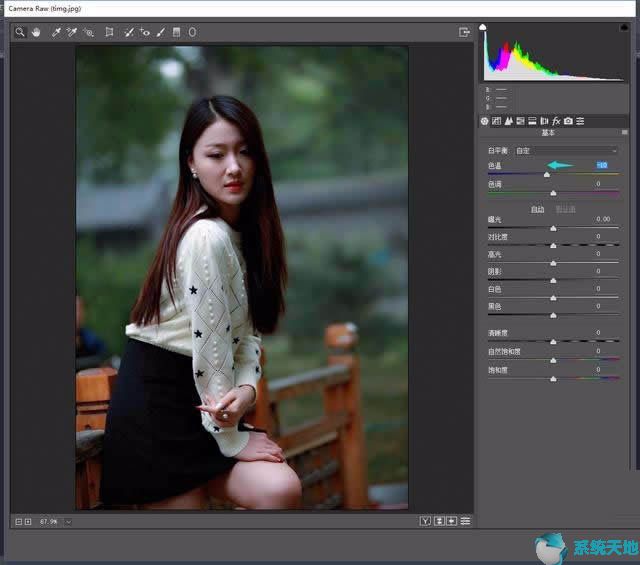Toggle shadow clipping warning on histogram

click(482, 27)
